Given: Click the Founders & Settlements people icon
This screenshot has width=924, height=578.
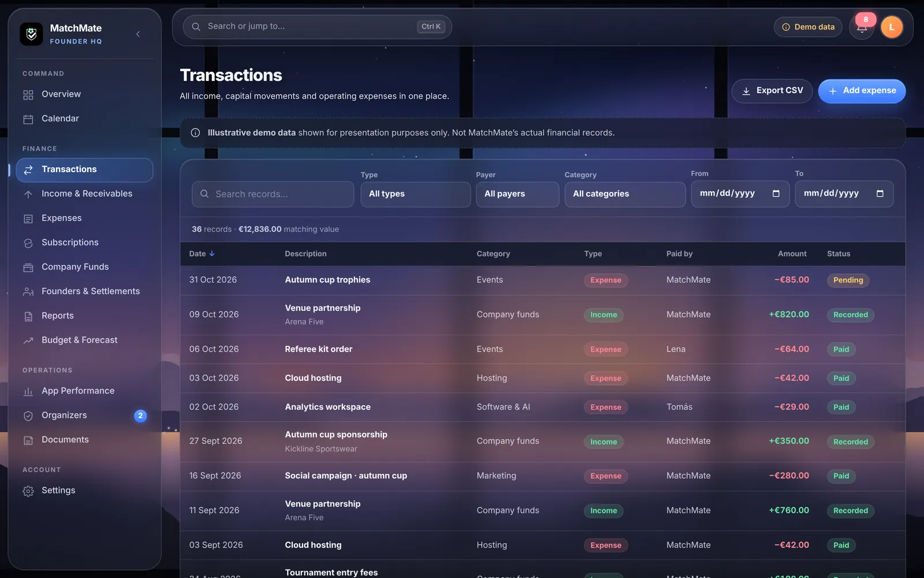Looking at the screenshot, I should click(28, 292).
